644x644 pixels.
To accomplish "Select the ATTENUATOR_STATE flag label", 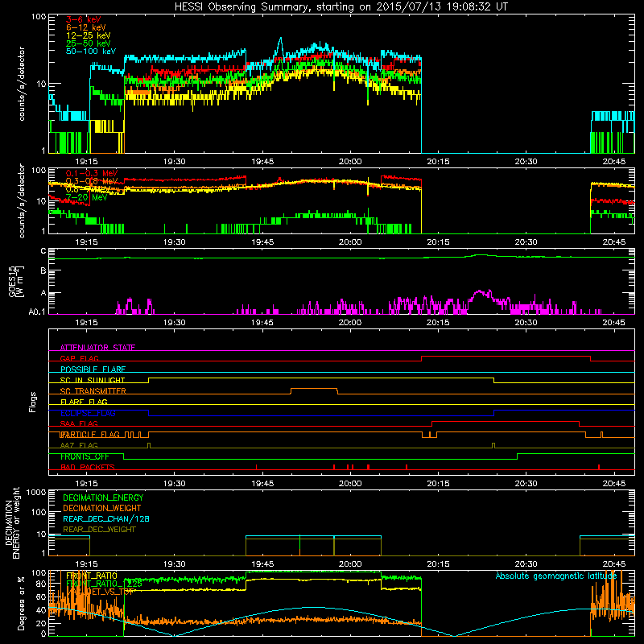I will 97,348.
